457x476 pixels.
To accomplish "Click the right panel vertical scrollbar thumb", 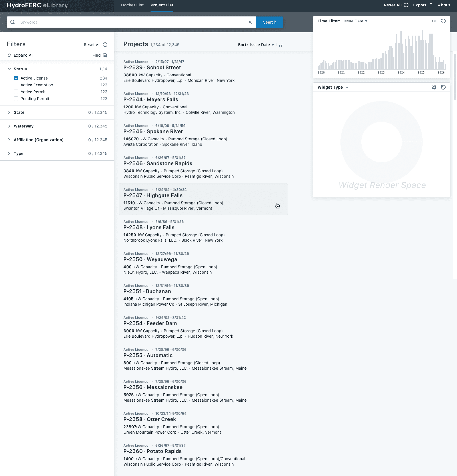I will 455,77.
